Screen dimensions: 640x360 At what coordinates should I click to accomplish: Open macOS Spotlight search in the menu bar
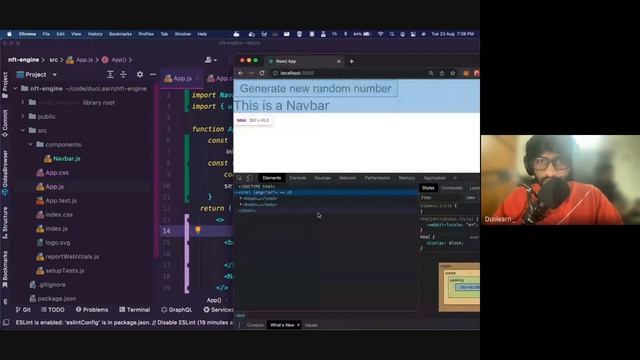click(392, 34)
